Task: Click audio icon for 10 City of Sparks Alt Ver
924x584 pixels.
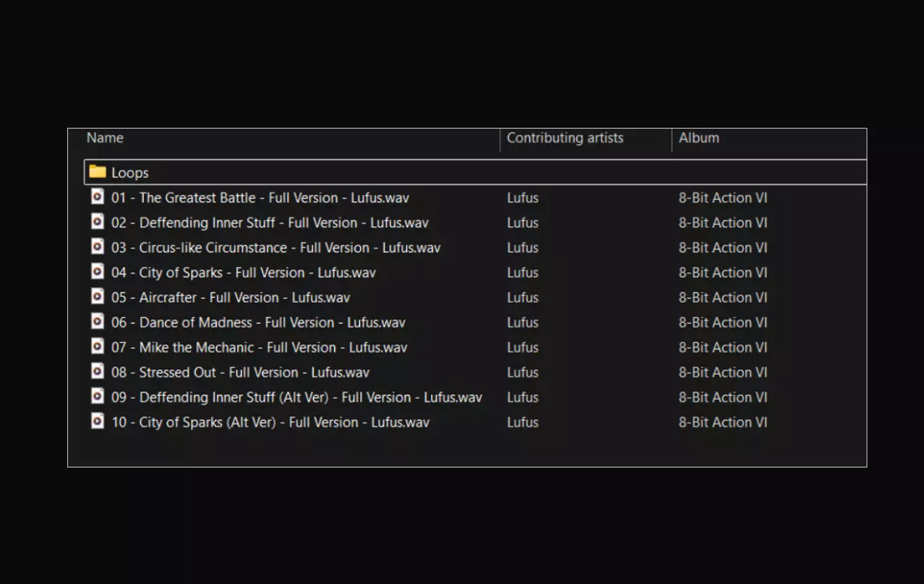Action: [x=97, y=421]
